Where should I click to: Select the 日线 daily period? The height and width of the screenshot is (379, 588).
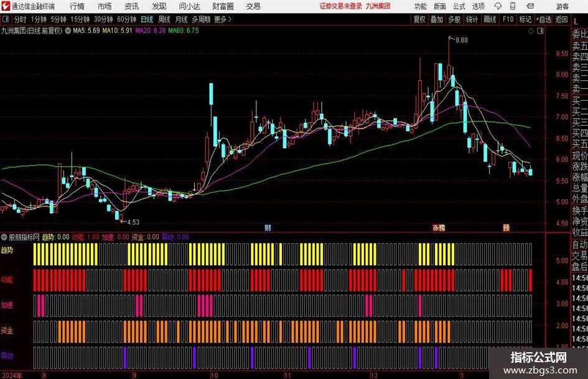point(147,19)
